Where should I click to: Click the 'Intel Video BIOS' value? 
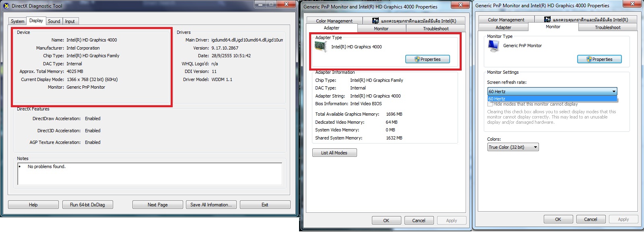click(366, 104)
